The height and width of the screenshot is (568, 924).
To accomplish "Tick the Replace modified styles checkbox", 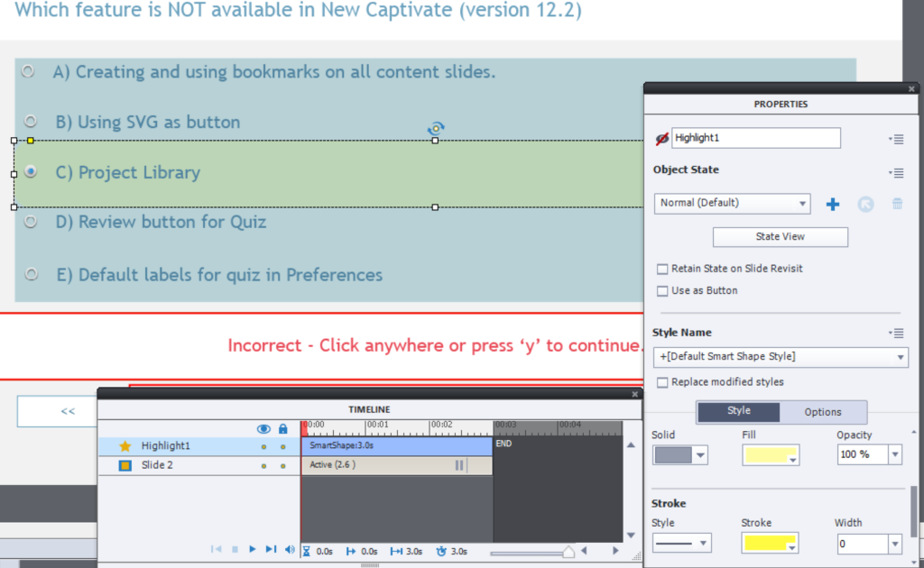I will (x=663, y=382).
